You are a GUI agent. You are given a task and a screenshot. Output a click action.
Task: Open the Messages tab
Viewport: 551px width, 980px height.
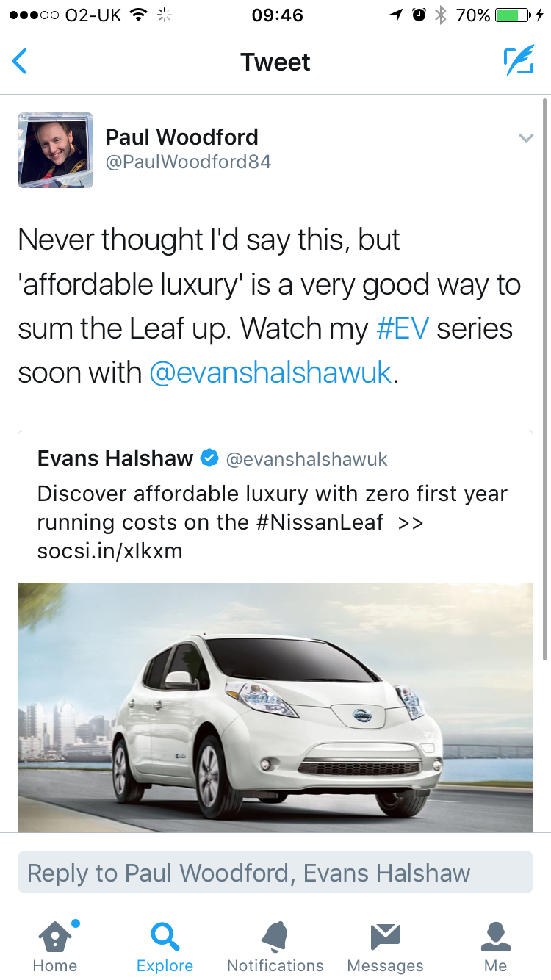(385, 946)
